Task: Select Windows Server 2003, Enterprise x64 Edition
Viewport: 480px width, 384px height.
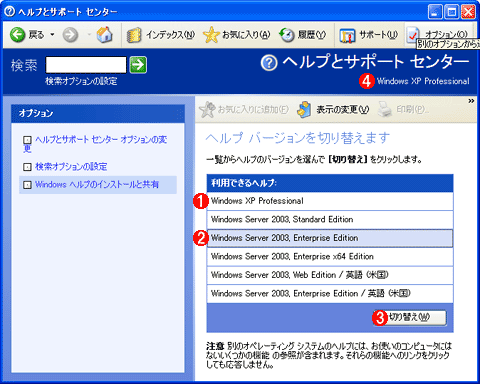Action: tap(330, 257)
